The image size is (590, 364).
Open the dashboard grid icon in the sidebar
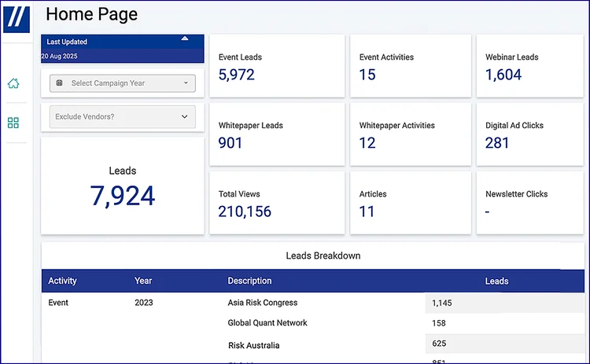coord(13,123)
